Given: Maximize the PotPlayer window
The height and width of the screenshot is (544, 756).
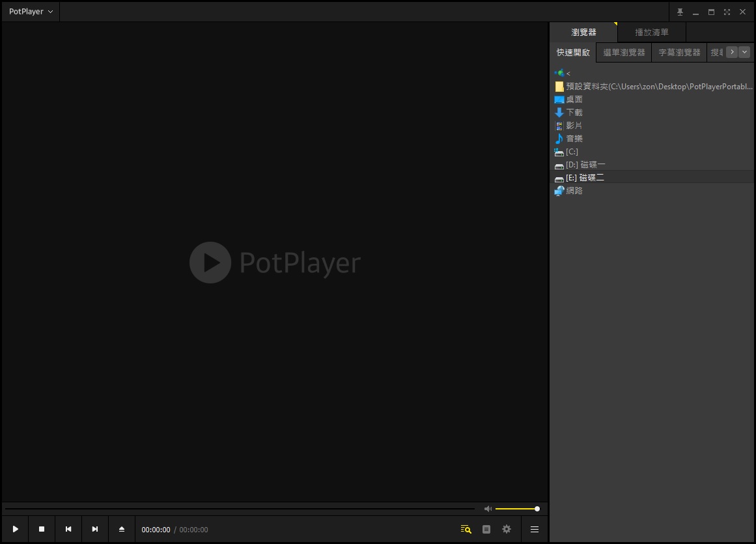Looking at the screenshot, I should pyautogui.click(x=711, y=12).
